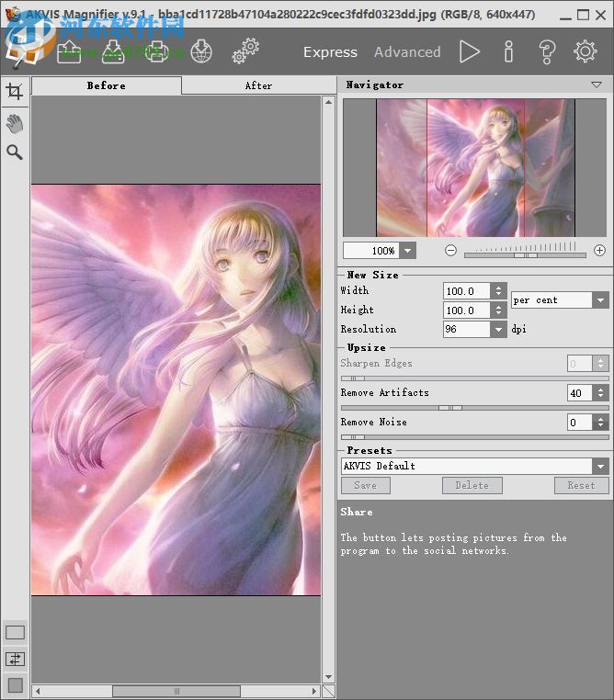Viewport: 614px width, 700px height.
Task: Click the Delete preset button
Action: point(472,485)
